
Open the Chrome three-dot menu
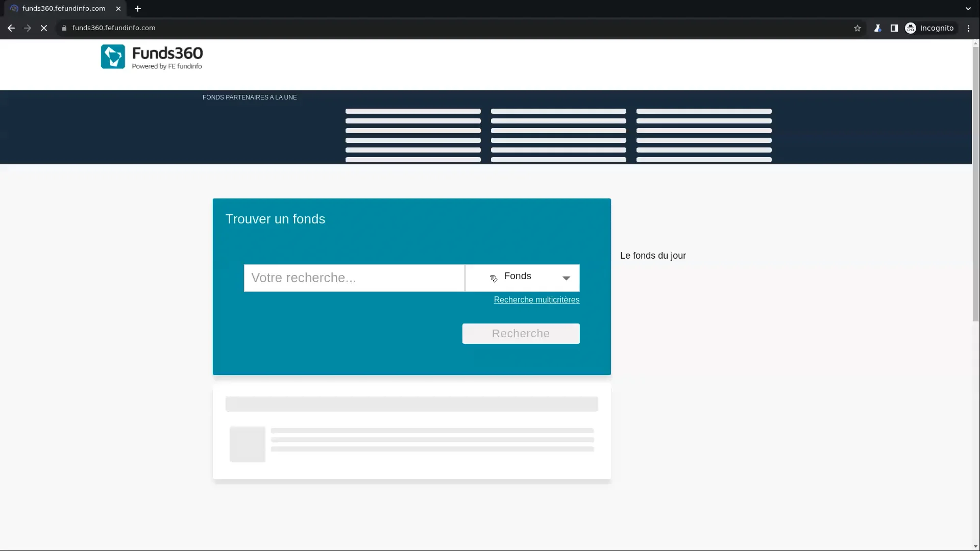[x=968, y=28]
